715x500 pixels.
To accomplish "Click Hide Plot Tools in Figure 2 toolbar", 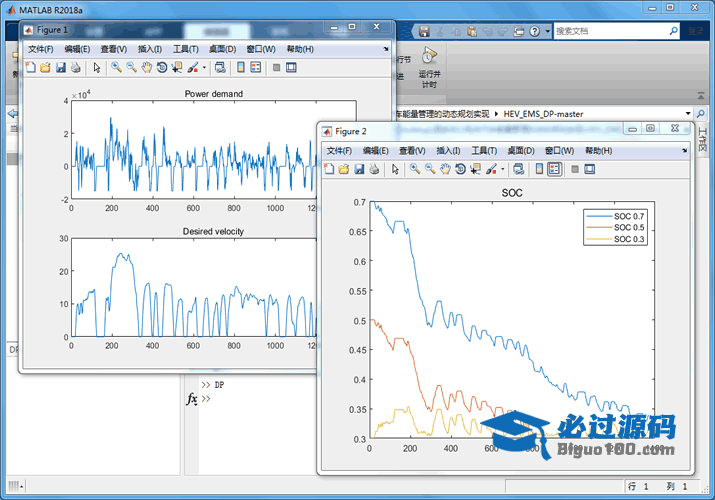I will coord(575,169).
